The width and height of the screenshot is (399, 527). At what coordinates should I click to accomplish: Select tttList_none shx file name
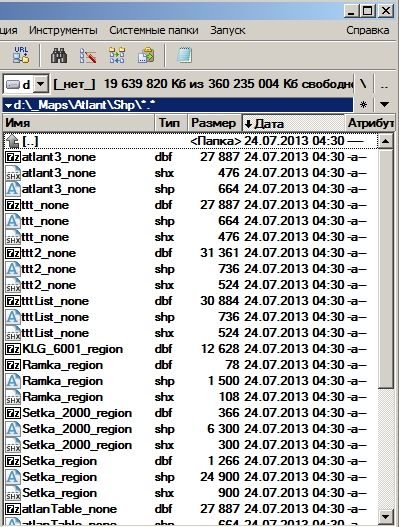click(x=55, y=333)
